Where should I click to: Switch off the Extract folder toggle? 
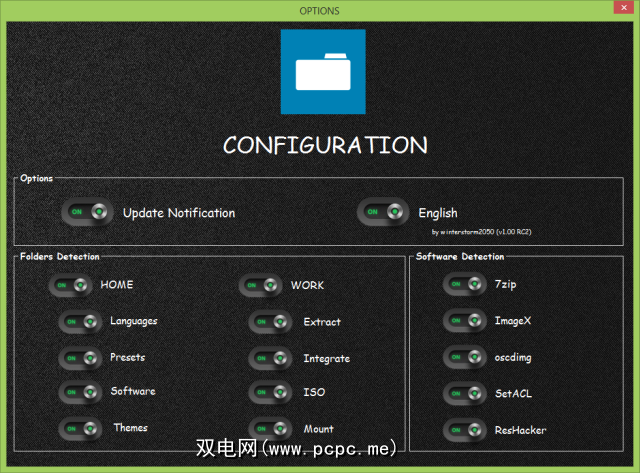[270, 322]
